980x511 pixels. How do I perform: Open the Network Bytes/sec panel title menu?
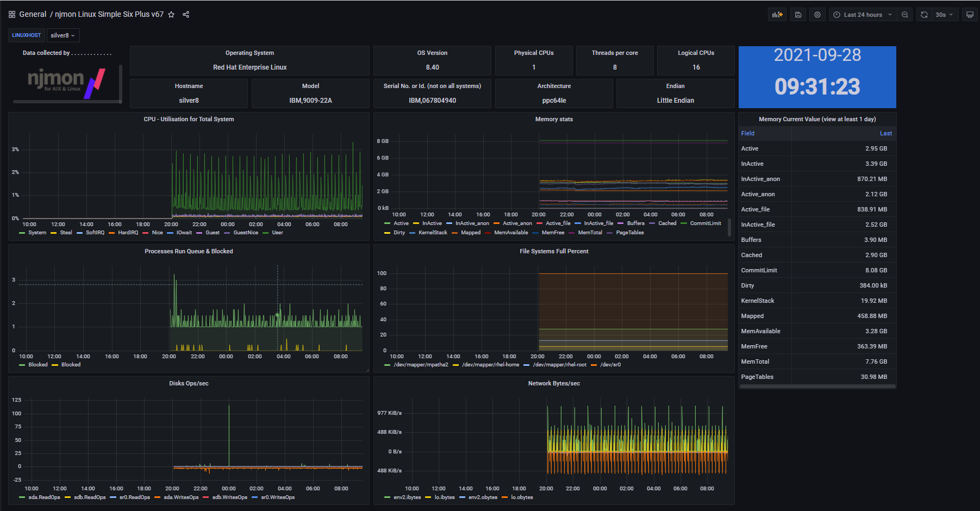(x=554, y=384)
